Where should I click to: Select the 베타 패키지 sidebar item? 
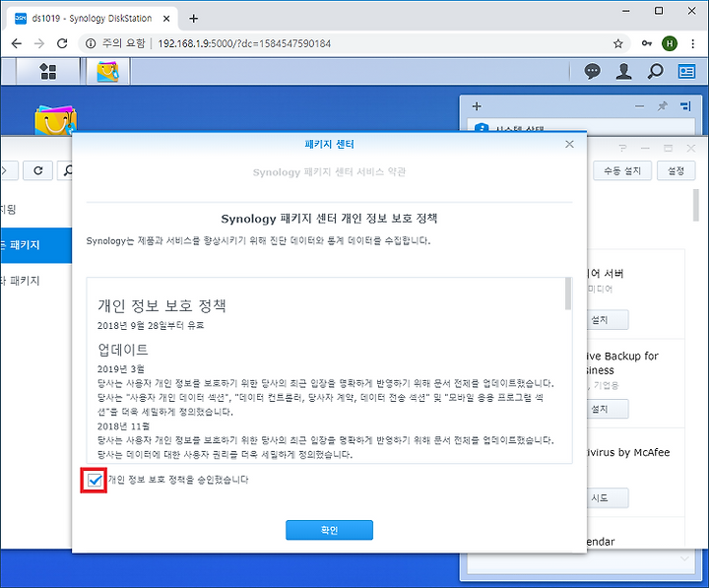(35, 281)
